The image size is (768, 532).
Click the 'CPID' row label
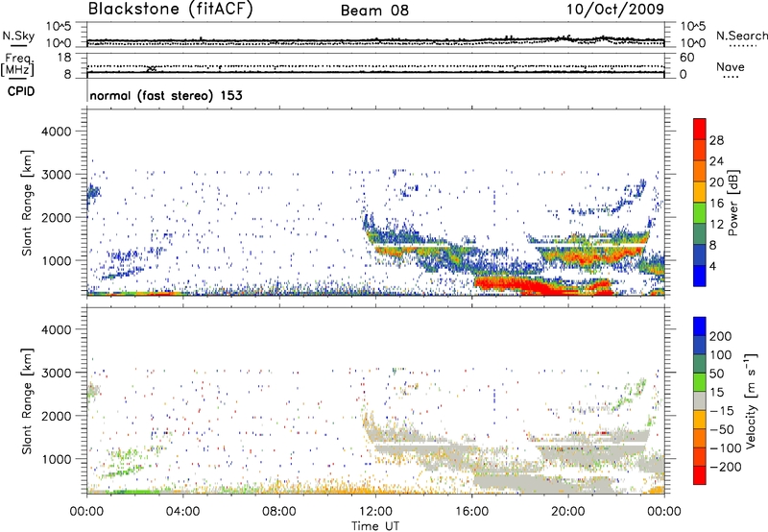click(21, 91)
